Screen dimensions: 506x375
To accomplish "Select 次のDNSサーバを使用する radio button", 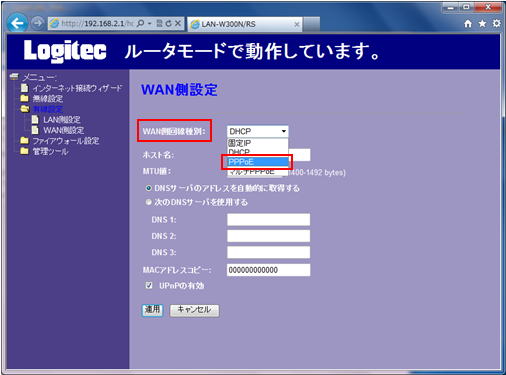I will tap(149, 202).
